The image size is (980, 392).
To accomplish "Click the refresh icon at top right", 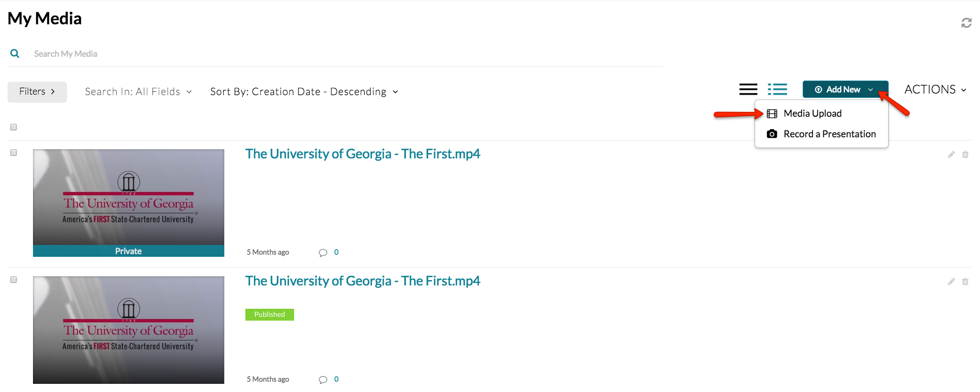I will click(x=966, y=23).
